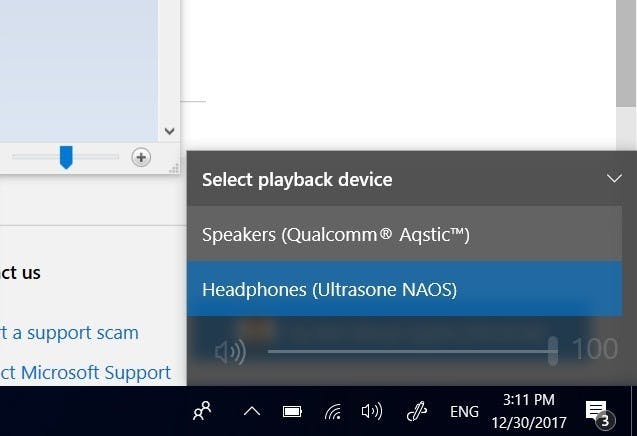The width and height of the screenshot is (637, 436).
Task: Open the support scam link
Action: point(69,333)
